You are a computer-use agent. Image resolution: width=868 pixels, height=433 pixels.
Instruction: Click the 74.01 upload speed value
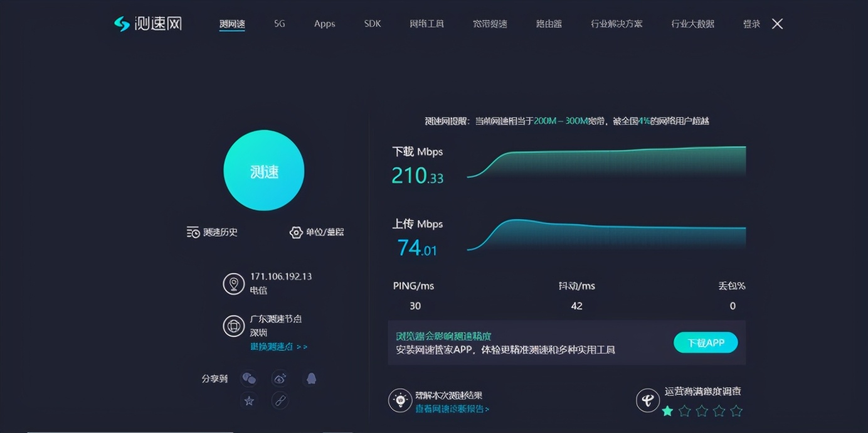point(417,248)
